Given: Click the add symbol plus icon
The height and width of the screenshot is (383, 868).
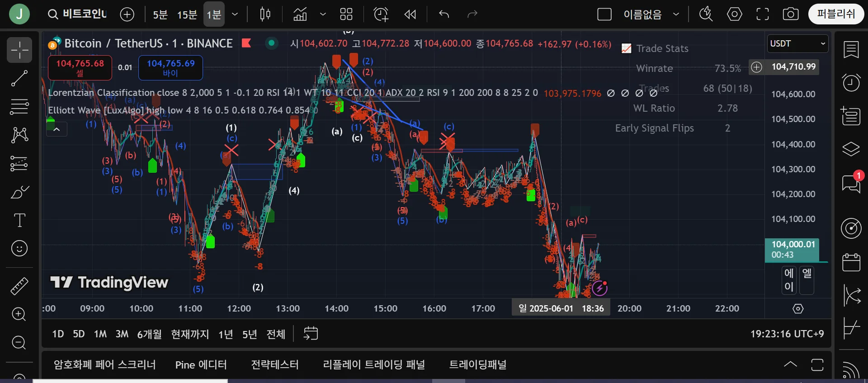Looking at the screenshot, I should coord(127,14).
